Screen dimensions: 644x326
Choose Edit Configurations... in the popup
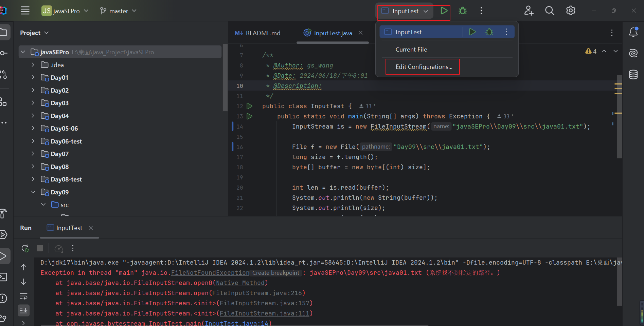pyautogui.click(x=424, y=67)
